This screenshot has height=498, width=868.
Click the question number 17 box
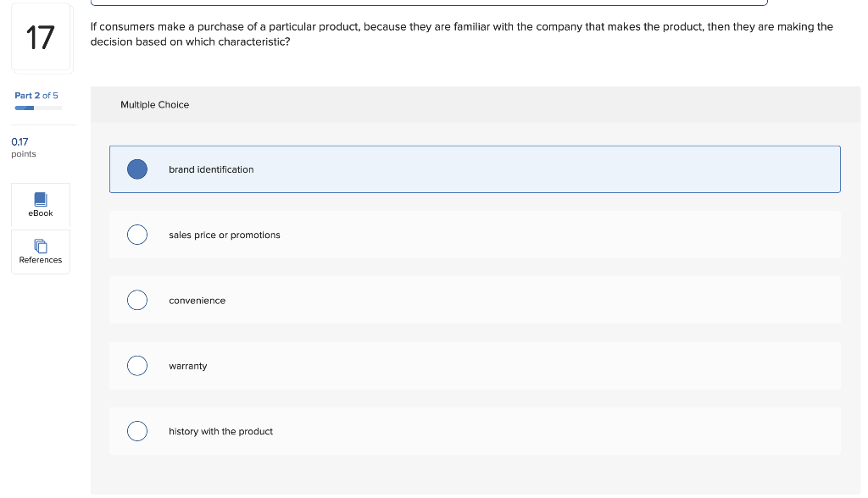tap(40, 37)
